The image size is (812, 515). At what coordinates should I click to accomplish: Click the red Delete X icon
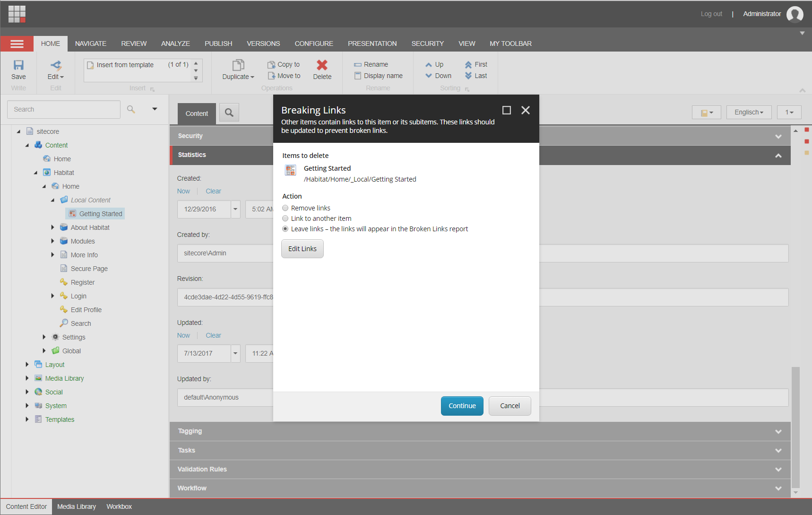pyautogui.click(x=322, y=65)
